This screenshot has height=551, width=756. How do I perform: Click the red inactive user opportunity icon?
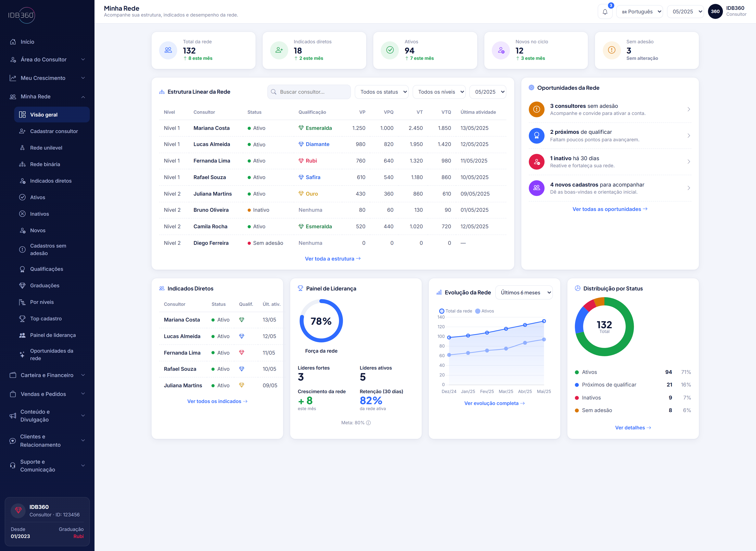(536, 162)
